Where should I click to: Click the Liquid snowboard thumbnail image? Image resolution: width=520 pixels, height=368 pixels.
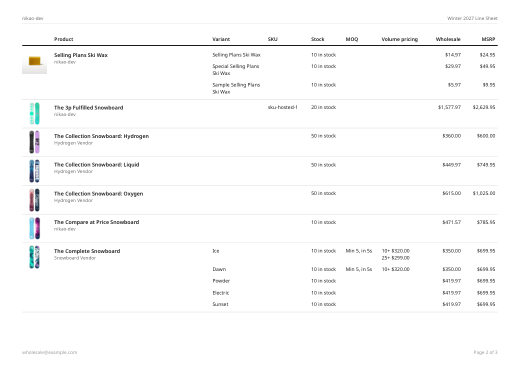click(x=34, y=171)
